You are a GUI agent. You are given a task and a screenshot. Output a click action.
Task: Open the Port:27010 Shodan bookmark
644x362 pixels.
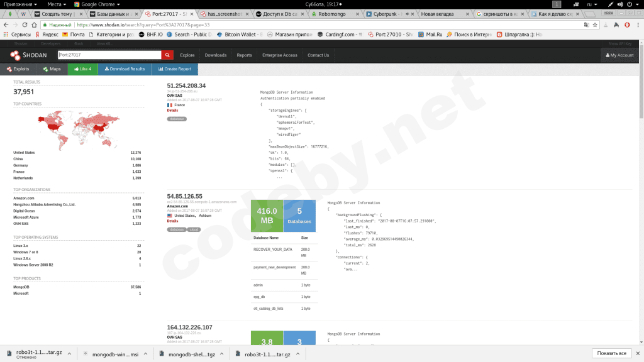point(390,35)
